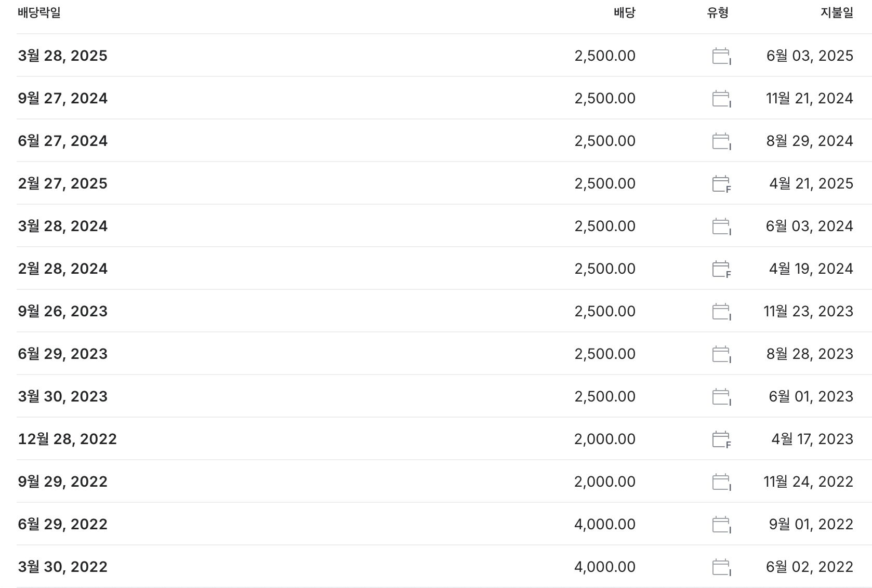Click the 배당락일 column header
The height and width of the screenshot is (588, 872).
pos(39,13)
